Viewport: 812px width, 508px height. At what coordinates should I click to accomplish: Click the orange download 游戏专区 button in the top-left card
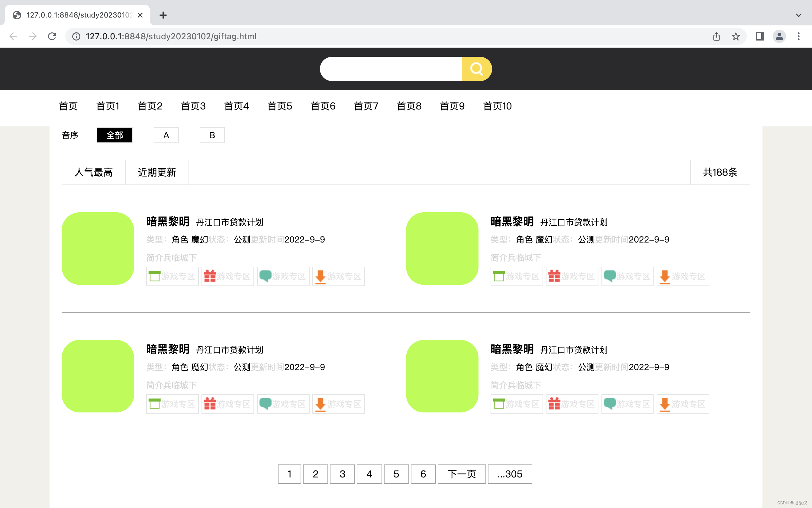pos(339,276)
